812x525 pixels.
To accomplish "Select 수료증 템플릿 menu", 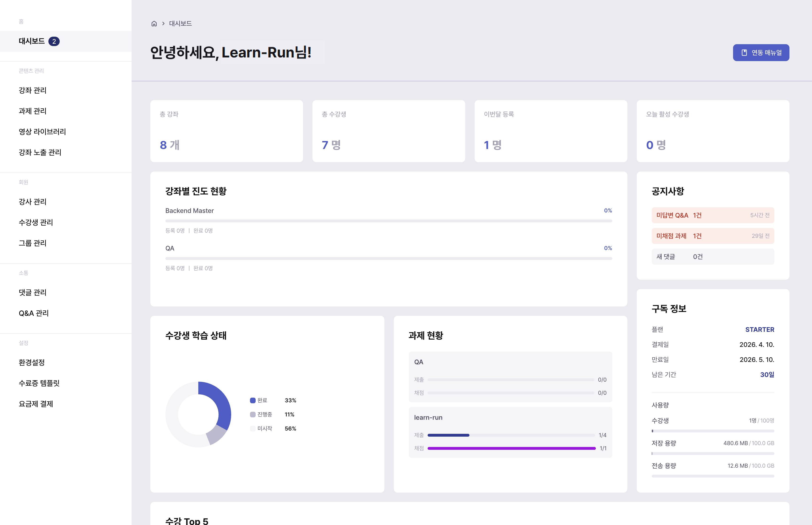I will click(39, 383).
